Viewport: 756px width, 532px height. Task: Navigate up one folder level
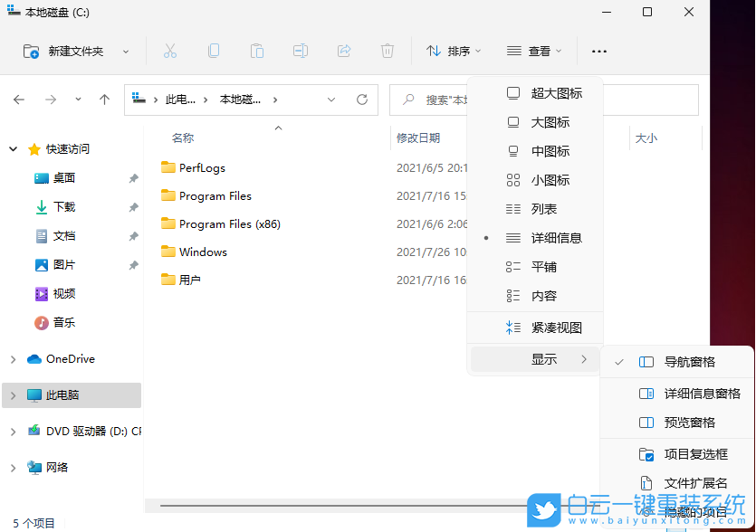pyautogui.click(x=104, y=100)
